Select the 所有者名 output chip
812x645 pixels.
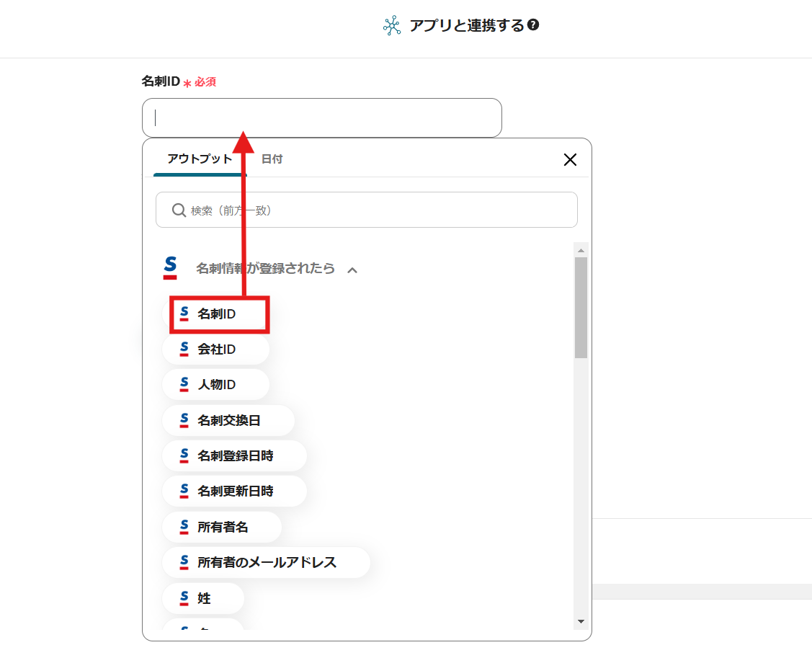coord(222,527)
